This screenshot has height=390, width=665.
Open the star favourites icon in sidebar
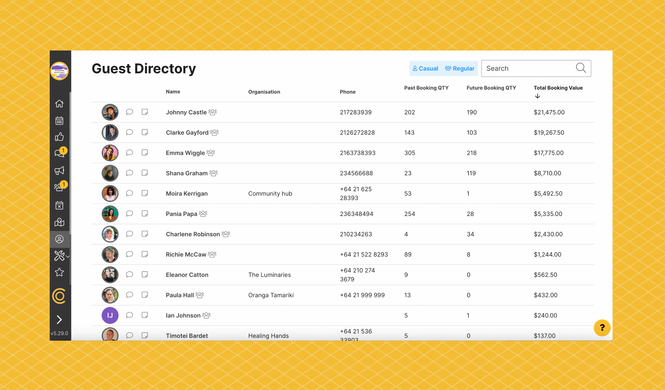59,272
